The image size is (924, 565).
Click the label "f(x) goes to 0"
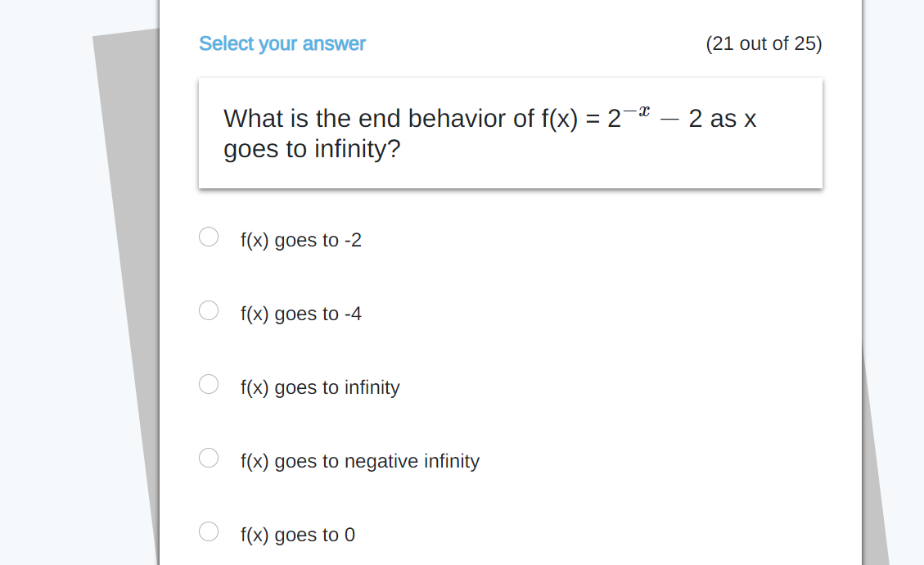(x=299, y=535)
